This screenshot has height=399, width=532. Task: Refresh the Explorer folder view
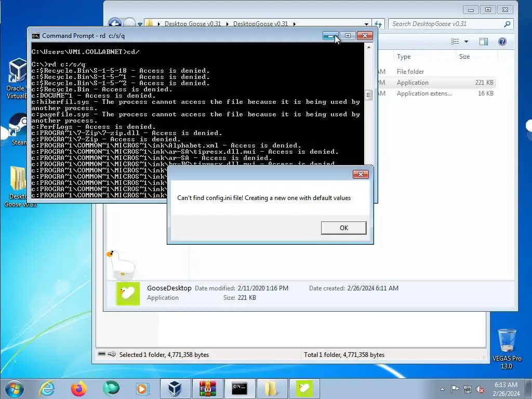378,24
